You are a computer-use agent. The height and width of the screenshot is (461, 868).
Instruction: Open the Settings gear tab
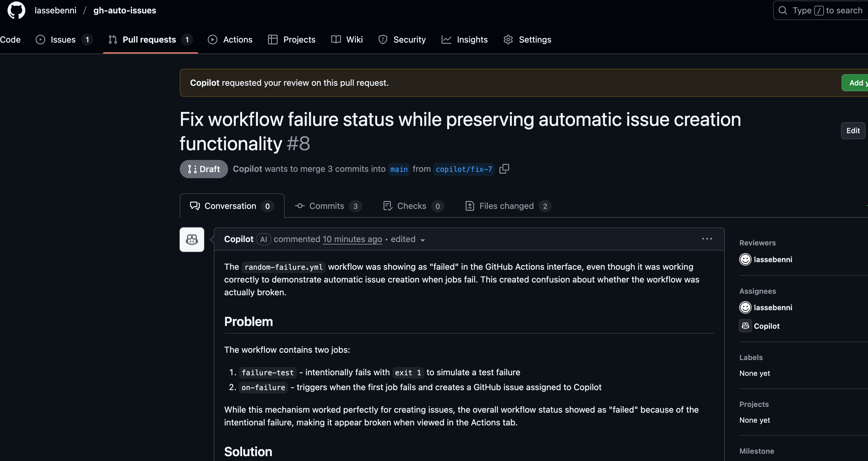(527, 40)
